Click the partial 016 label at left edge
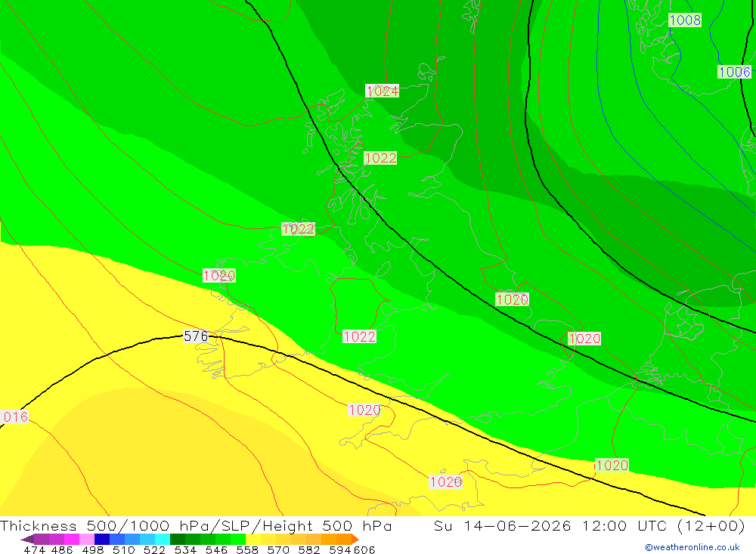The height and width of the screenshot is (554, 756). (14, 416)
